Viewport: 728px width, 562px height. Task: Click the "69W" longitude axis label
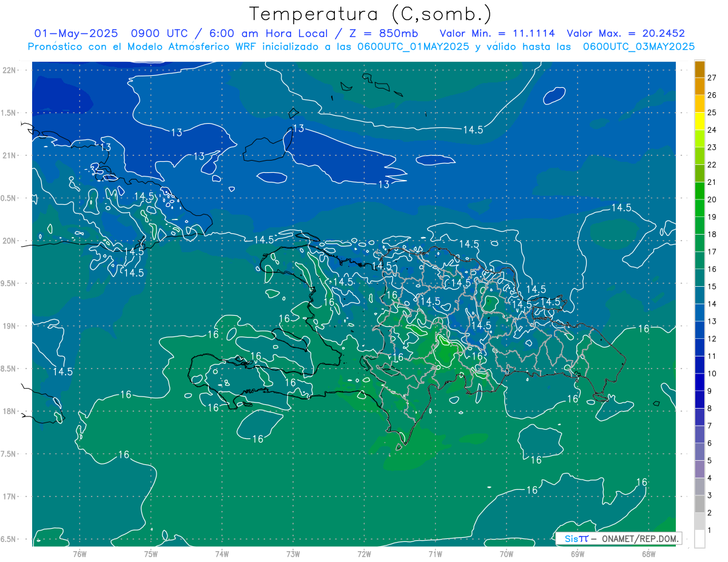(x=578, y=554)
